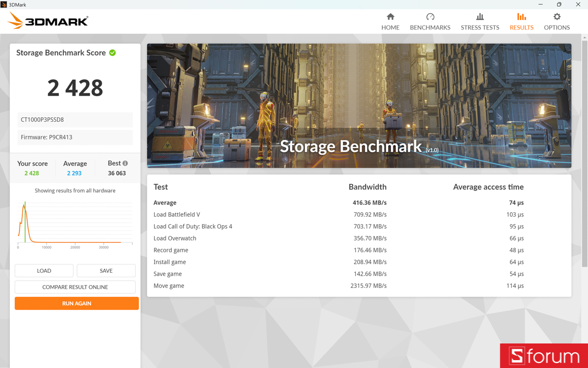Click bandwidth value 208.94 MB/s
The image size is (588, 368).
coord(370,262)
